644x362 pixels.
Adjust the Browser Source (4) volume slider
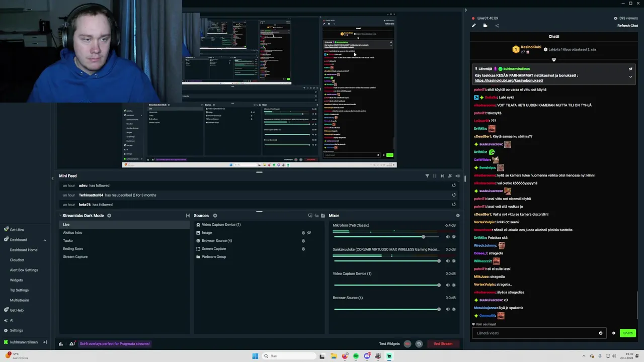click(386, 309)
